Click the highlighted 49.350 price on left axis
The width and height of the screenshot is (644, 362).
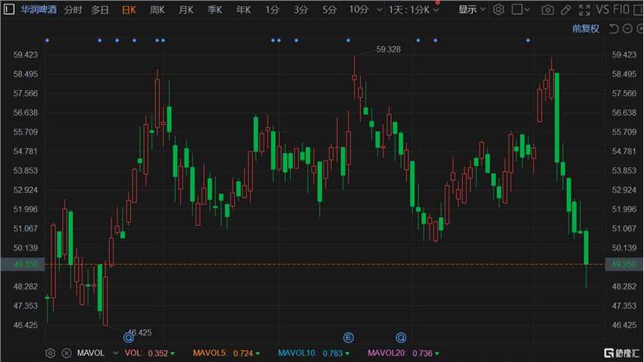pos(26,264)
